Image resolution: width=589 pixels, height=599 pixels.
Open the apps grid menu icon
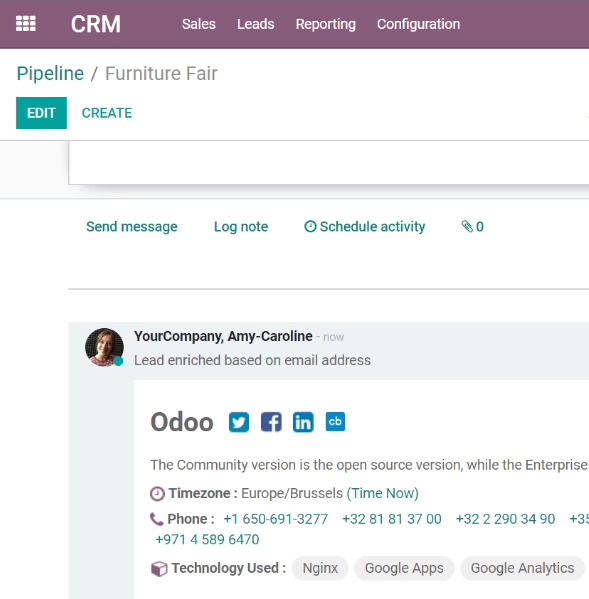pyautogui.click(x=26, y=24)
